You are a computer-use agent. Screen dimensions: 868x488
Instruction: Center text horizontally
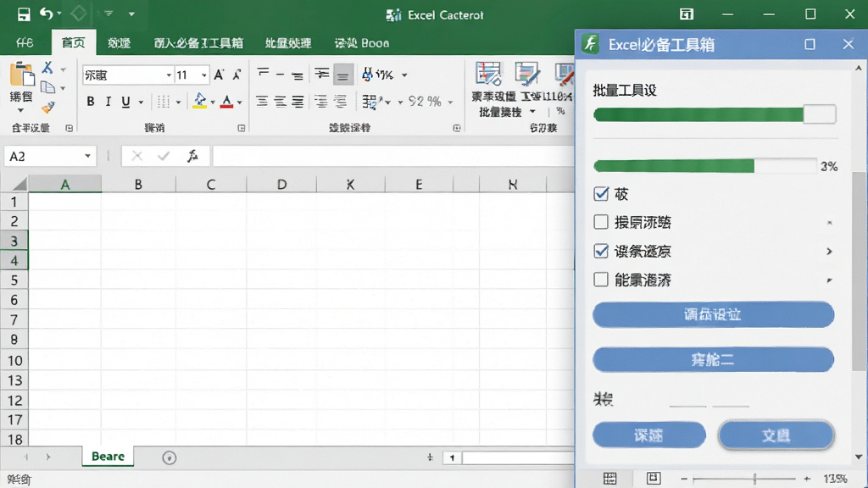click(x=280, y=102)
